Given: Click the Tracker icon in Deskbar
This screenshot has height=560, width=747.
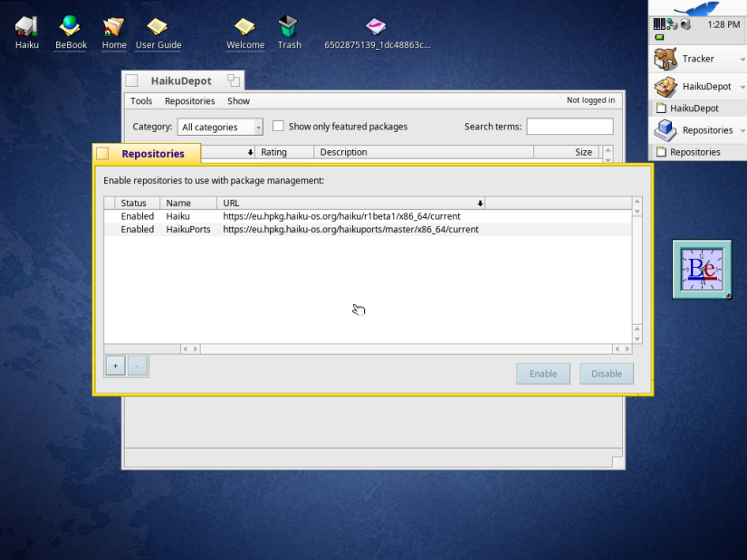Looking at the screenshot, I should pos(666,59).
